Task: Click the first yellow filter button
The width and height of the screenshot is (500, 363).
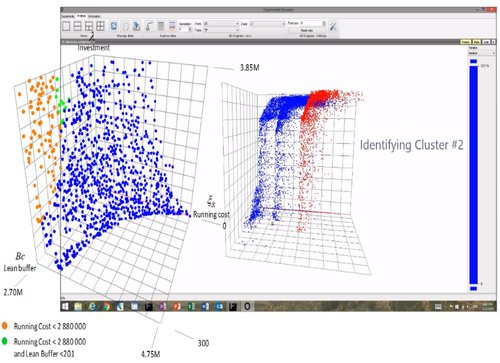Action: pos(465,42)
